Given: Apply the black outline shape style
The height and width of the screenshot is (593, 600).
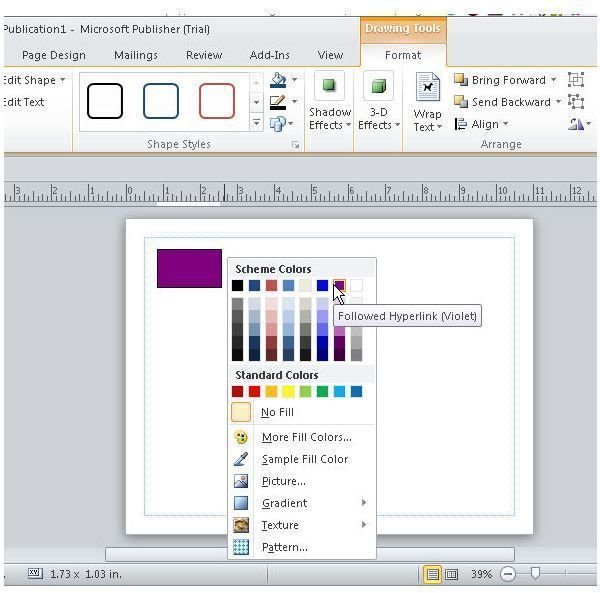Looking at the screenshot, I should pyautogui.click(x=104, y=101).
